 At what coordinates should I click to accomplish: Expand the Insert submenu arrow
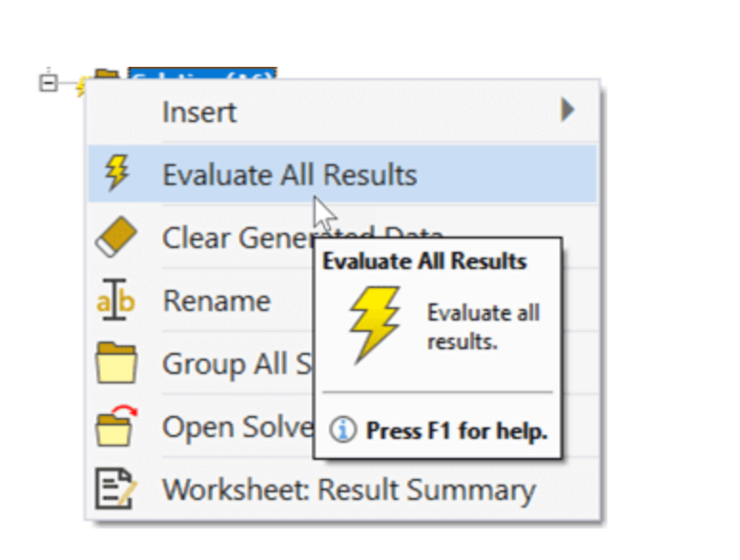pos(567,110)
